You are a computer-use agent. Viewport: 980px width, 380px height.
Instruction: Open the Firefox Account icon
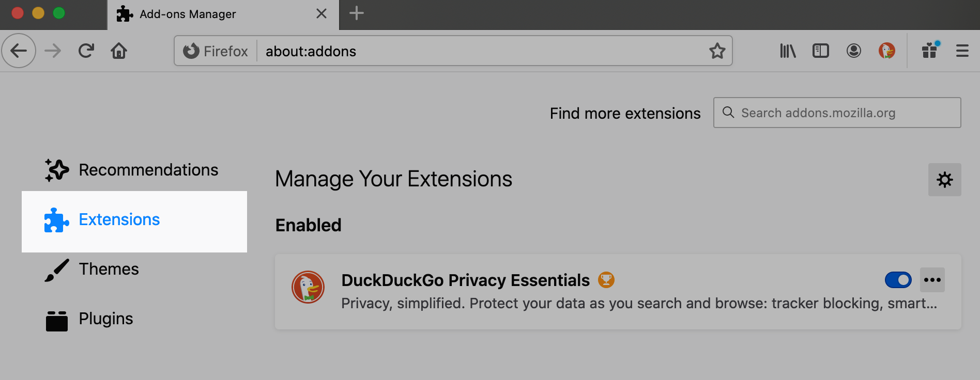pos(853,51)
